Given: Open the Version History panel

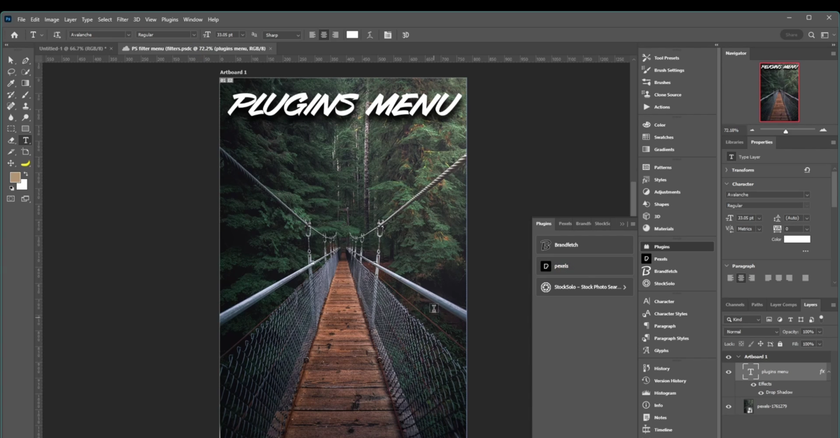Looking at the screenshot, I should pos(669,380).
